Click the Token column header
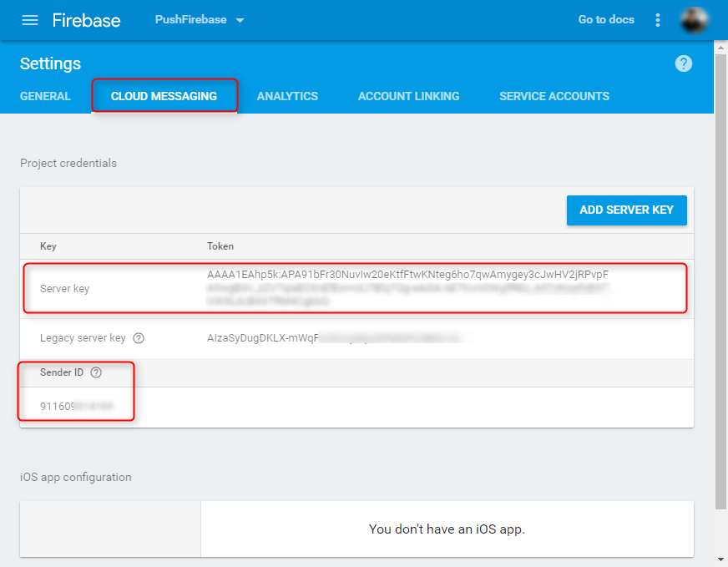The image size is (728, 567). 220,246
